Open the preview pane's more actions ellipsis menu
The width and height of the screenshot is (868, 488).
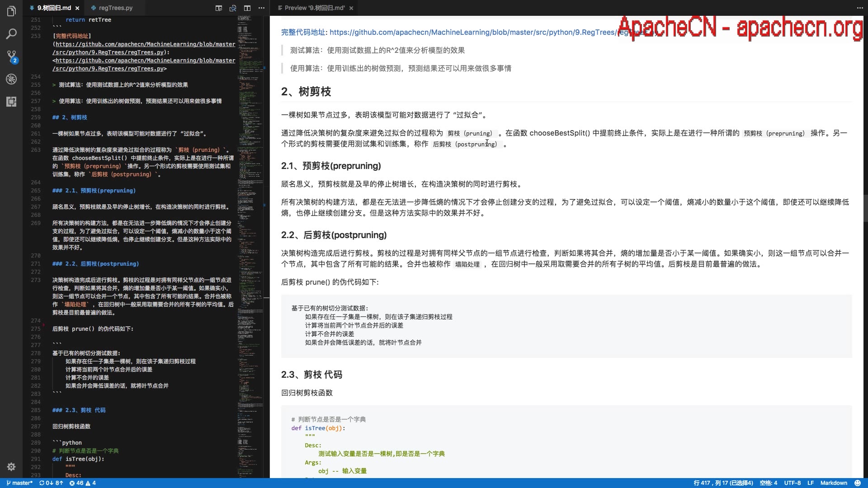click(x=859, y=8)
